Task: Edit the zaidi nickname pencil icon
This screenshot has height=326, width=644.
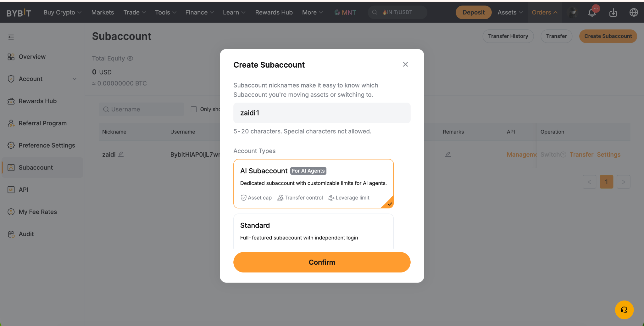Action: click(121, 154)
